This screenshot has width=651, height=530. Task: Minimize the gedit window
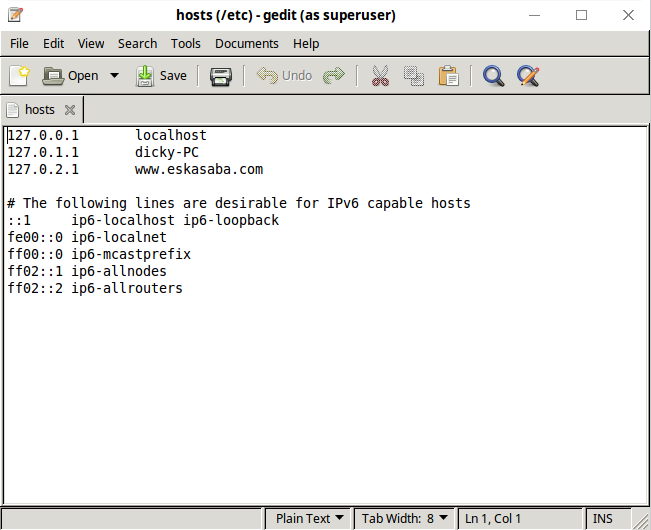[x=534, y=15]
